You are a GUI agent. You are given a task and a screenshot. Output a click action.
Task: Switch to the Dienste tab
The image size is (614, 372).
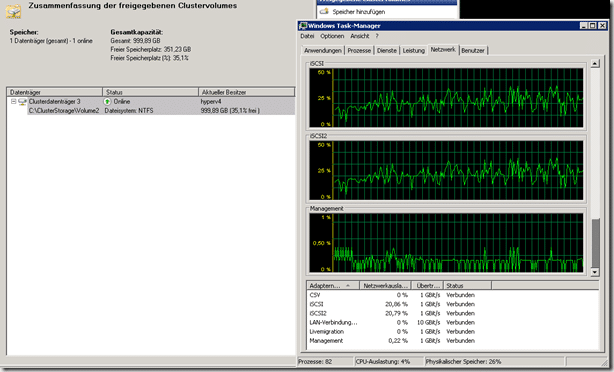point(386,51)
